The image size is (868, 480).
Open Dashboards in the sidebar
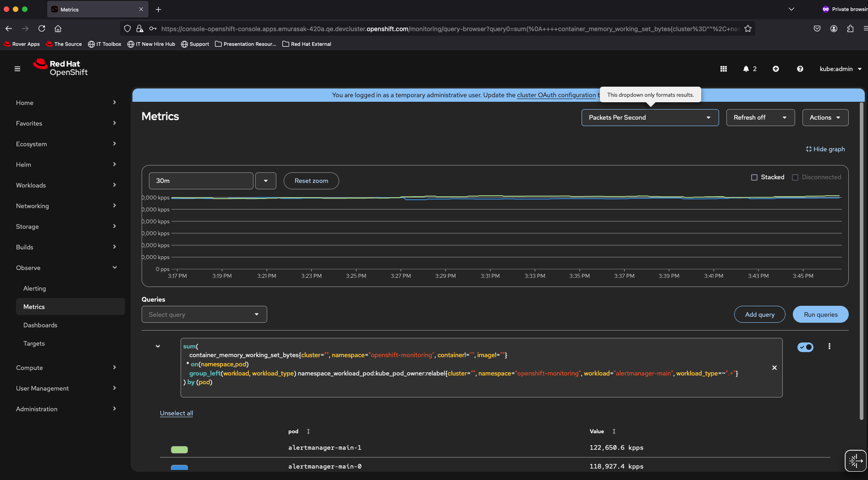coord(40,325)
